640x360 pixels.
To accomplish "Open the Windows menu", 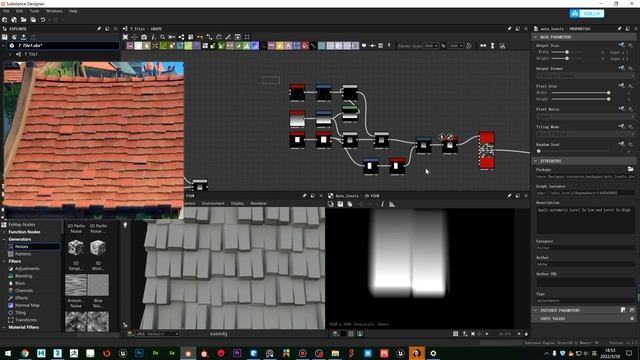I will [x=54, y=11].
